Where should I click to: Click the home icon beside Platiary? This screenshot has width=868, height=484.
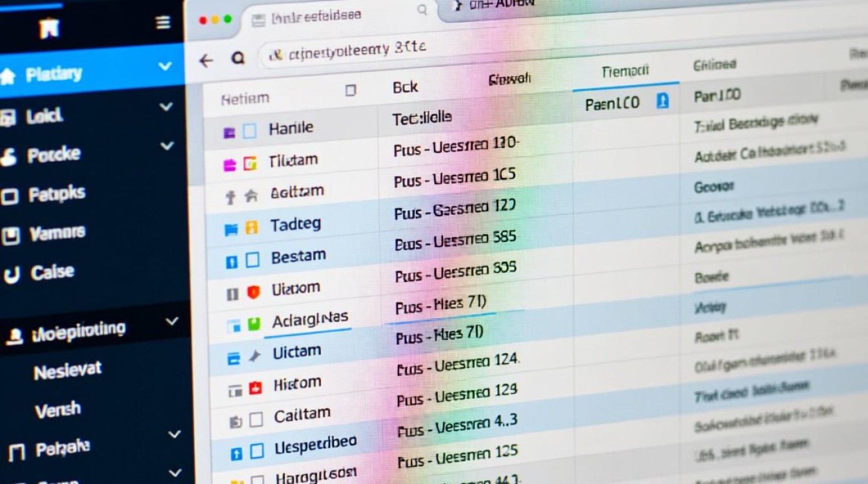coord(8,77)
